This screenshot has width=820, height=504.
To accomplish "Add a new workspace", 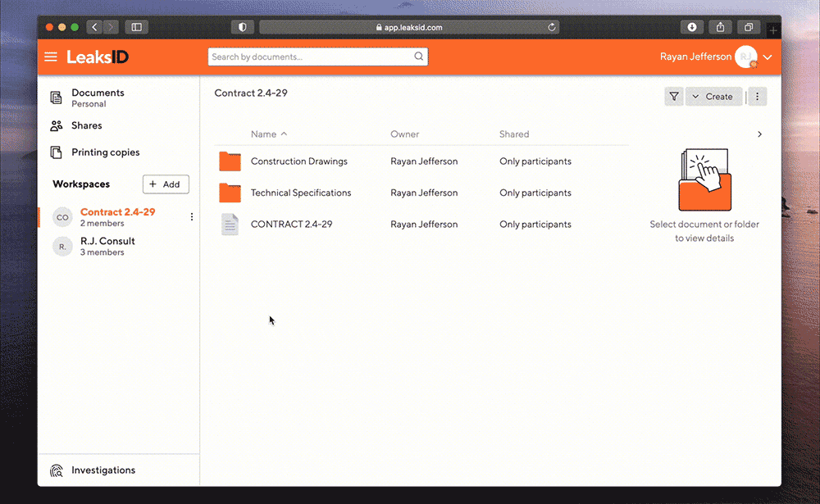I will coord(166,184).
